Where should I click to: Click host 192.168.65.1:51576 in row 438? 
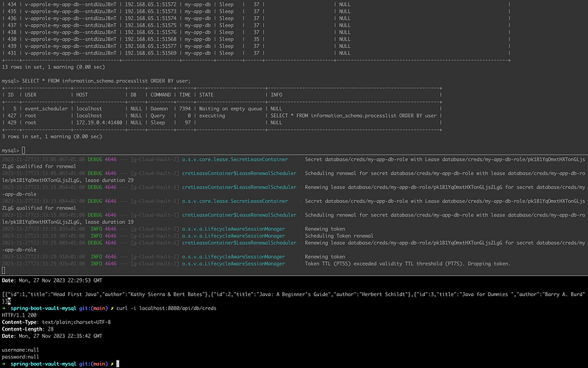click(x=151, y=32)
